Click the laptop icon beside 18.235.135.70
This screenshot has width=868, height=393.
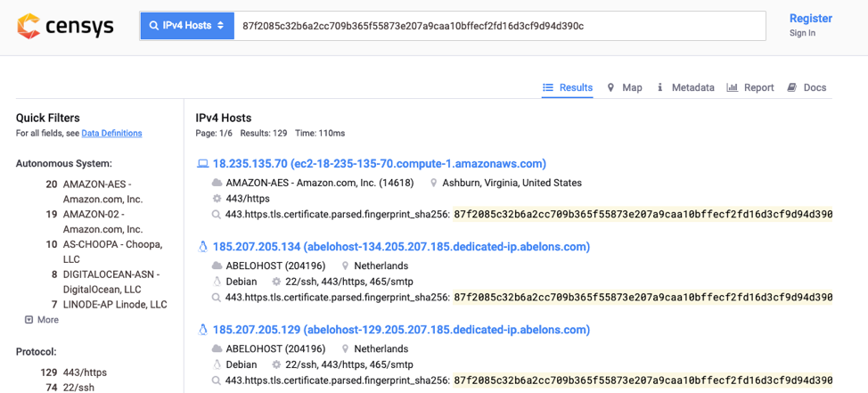[203, 164]
